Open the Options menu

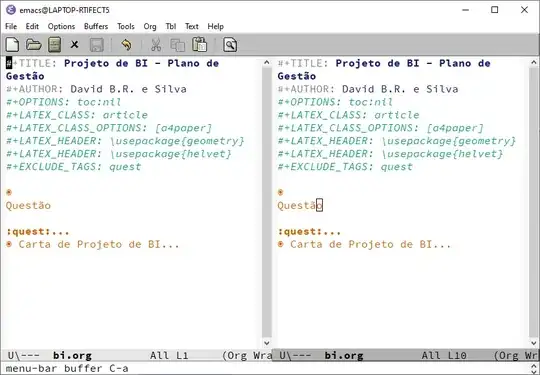pos(61,27)
